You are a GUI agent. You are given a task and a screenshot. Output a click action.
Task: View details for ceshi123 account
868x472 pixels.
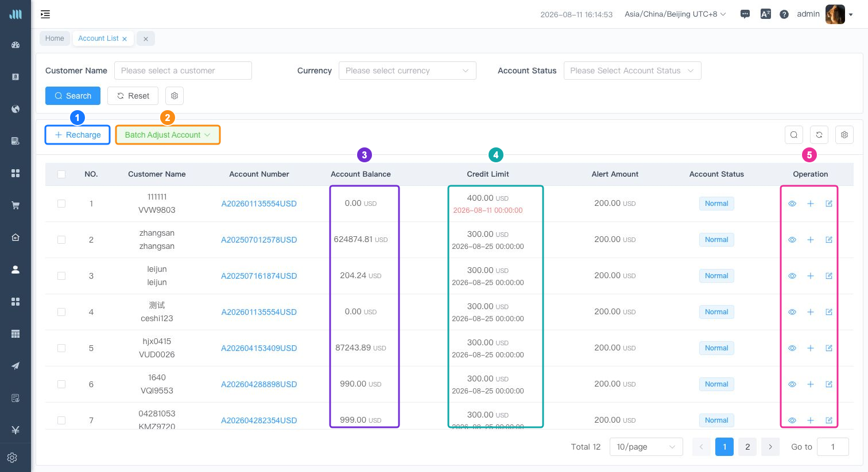tap(792, 312)
